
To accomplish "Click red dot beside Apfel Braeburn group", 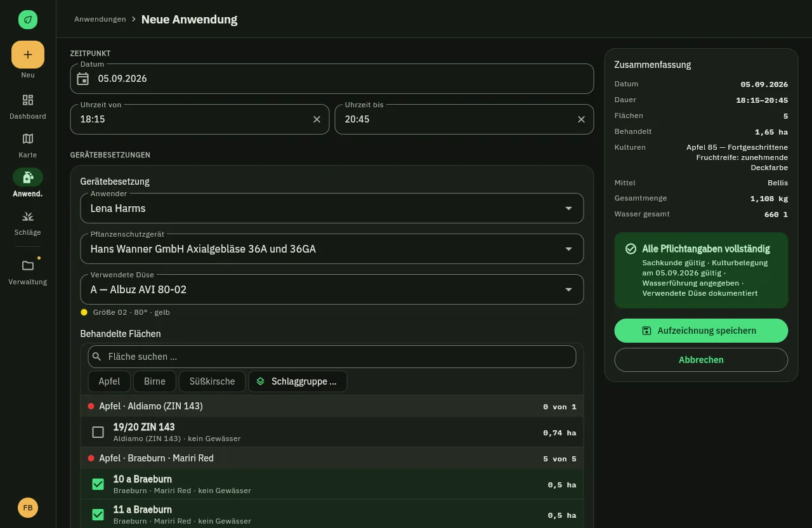I will pos(91,458).
